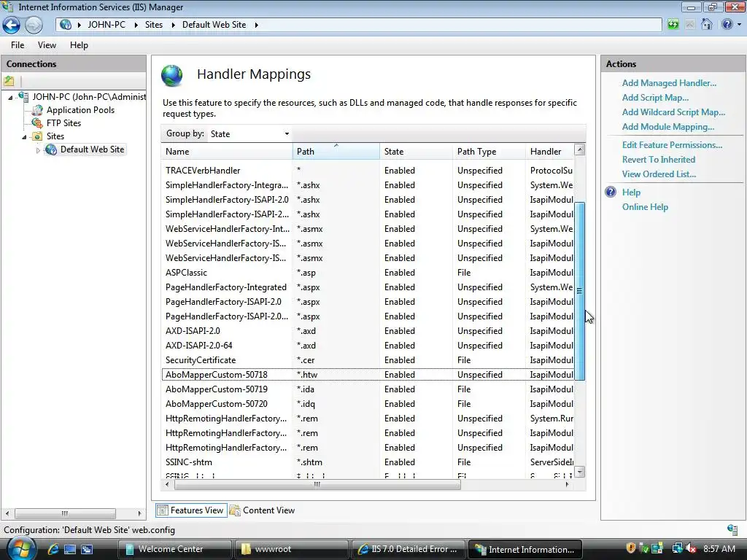The width and height of the screenshot is (747, 560).
Task: Select the ASPClassic handler row
Action: [368, 273]
